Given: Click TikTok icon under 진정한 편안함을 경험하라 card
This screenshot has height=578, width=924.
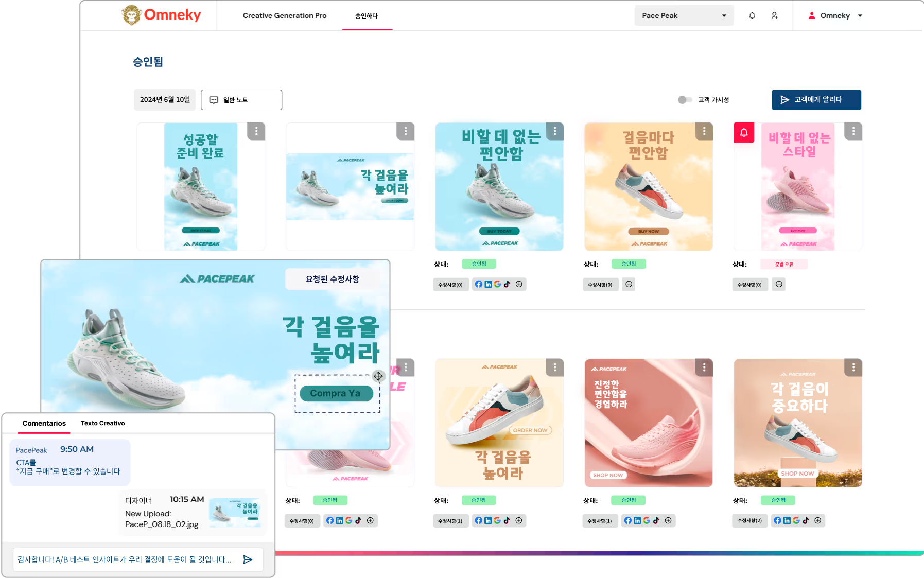Looking at the screenshot, I should point(656,520).
